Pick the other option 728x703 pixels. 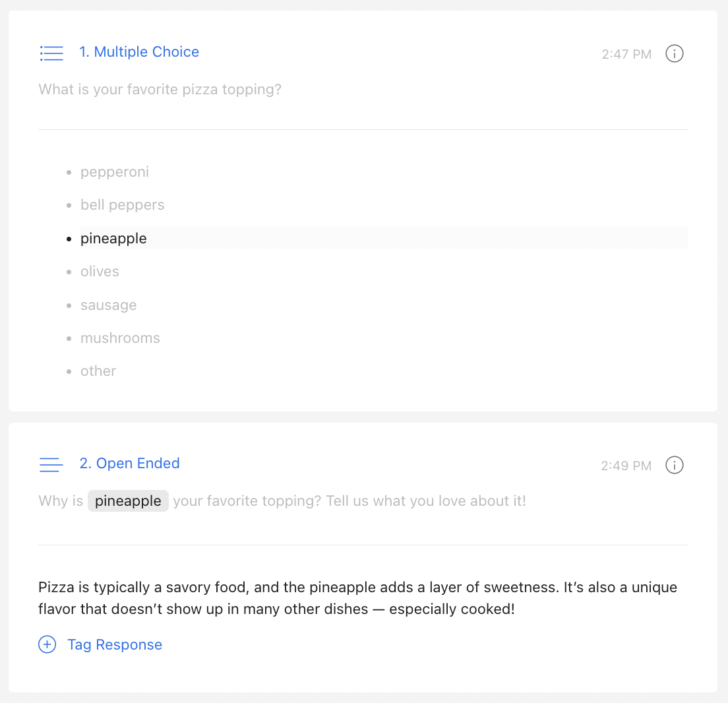(x=98, y=371)
